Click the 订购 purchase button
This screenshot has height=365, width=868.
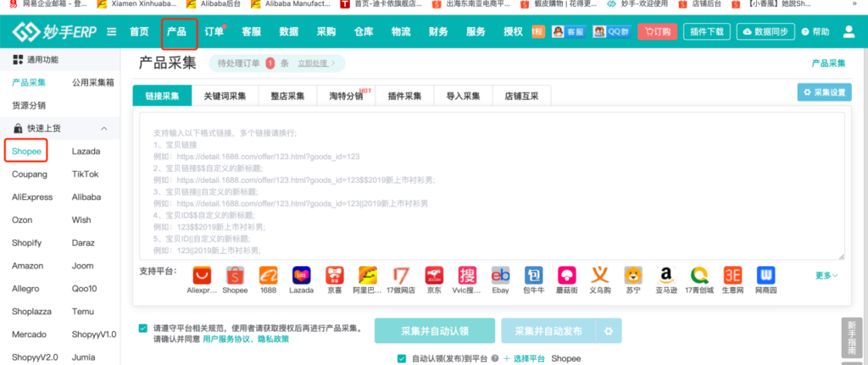pos(658,31)
